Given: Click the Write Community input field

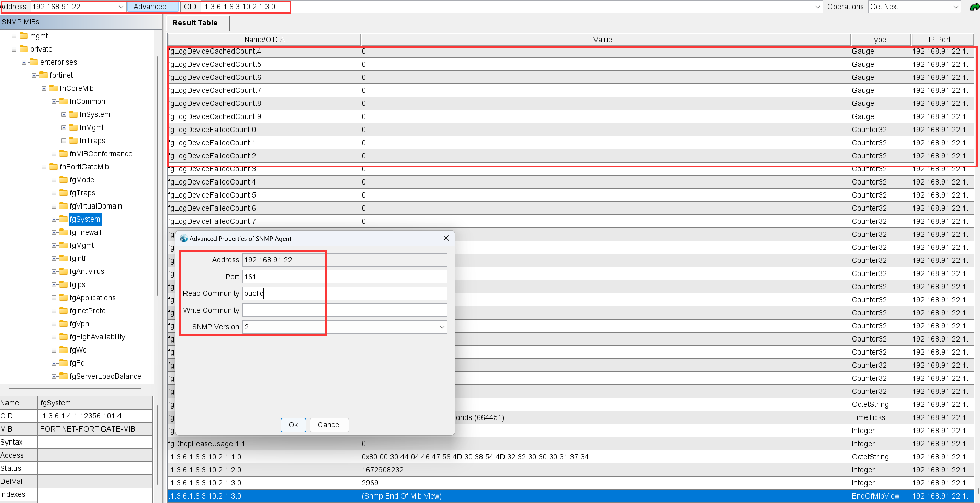Looking at the screenshot, I should (x=344, y=310).
